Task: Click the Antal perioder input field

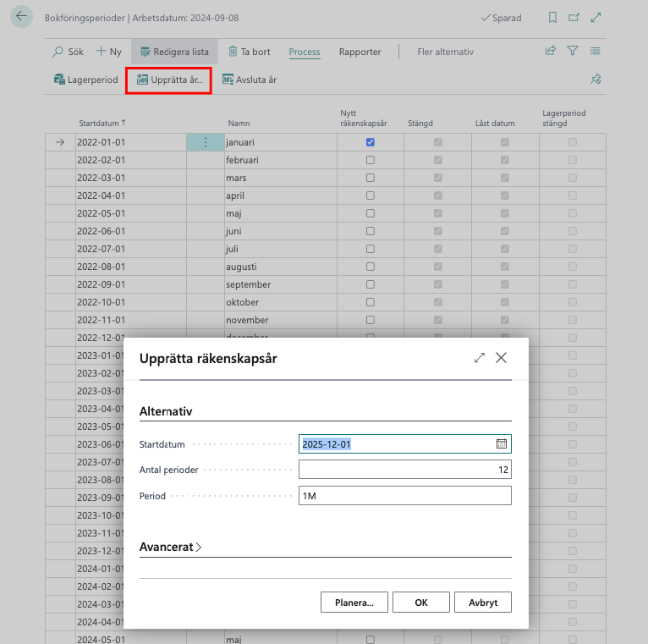Action: (x=404, y=470)
